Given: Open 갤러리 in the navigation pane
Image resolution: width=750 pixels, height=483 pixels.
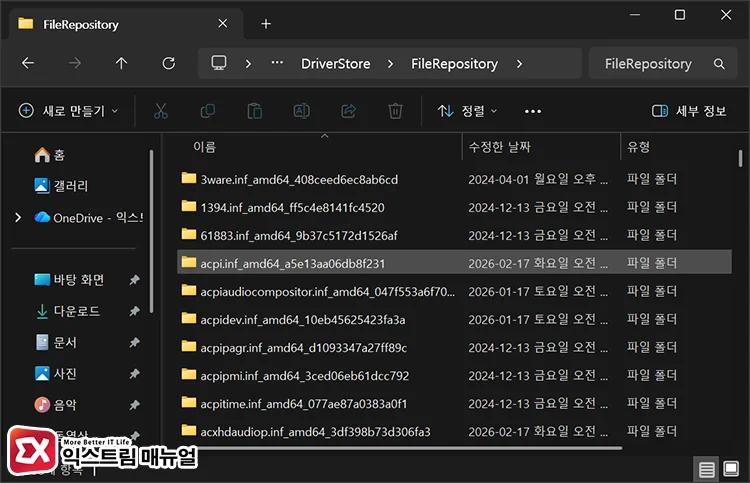Looking at the screenshot, I should pyautogui.click(x=61, y=186).
